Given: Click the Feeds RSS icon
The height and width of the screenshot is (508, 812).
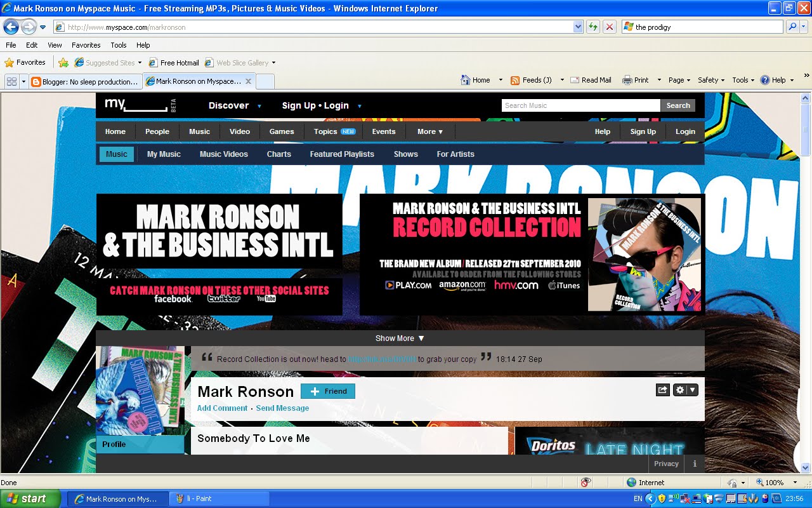Looking at the screenshot, I should coord(515,80).
